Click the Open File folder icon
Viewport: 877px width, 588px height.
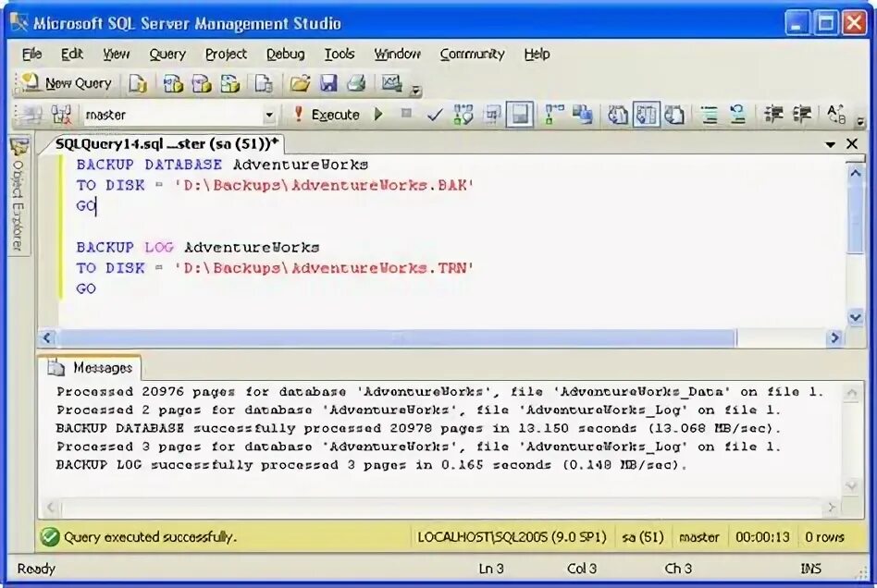click(300, 83)
